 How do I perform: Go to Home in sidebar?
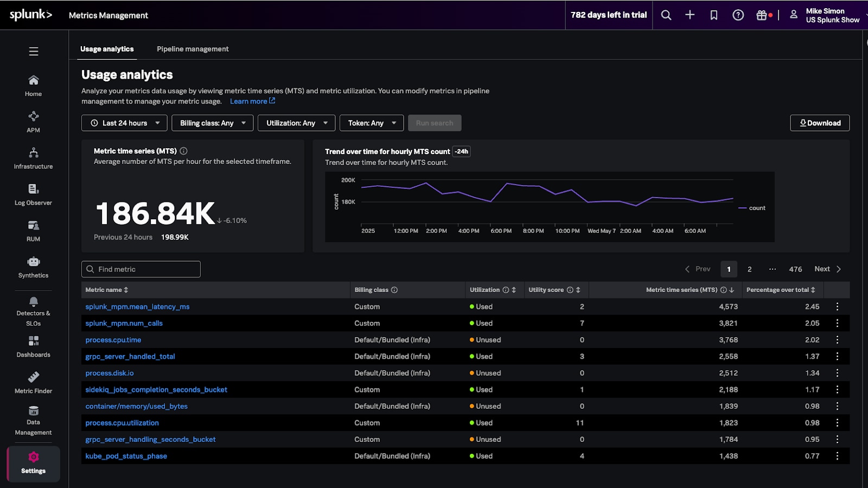[33, 86]
